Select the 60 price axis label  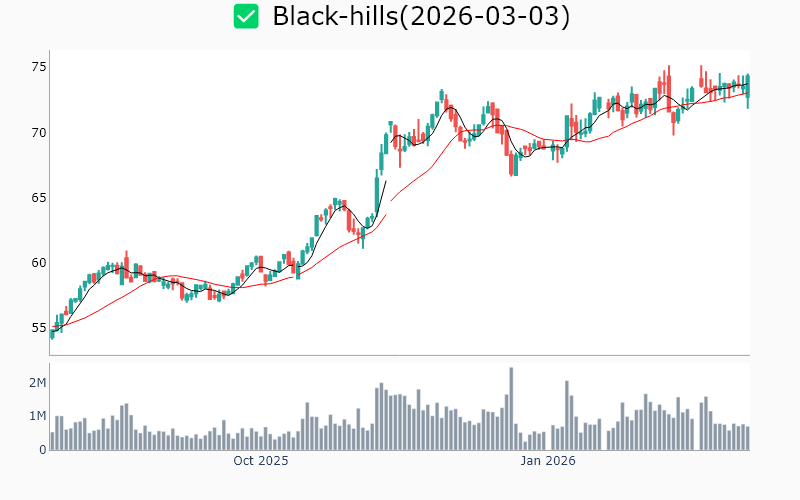click(38, 263)
